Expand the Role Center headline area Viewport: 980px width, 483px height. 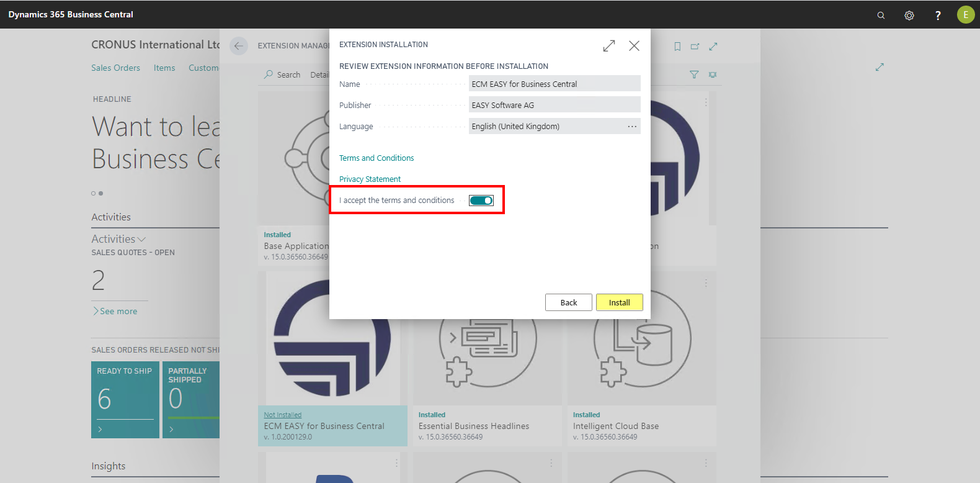[x=880, y=67]
